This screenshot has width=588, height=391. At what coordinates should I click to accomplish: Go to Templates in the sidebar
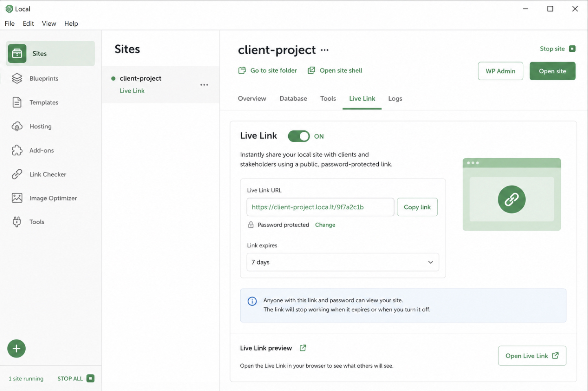44,102
